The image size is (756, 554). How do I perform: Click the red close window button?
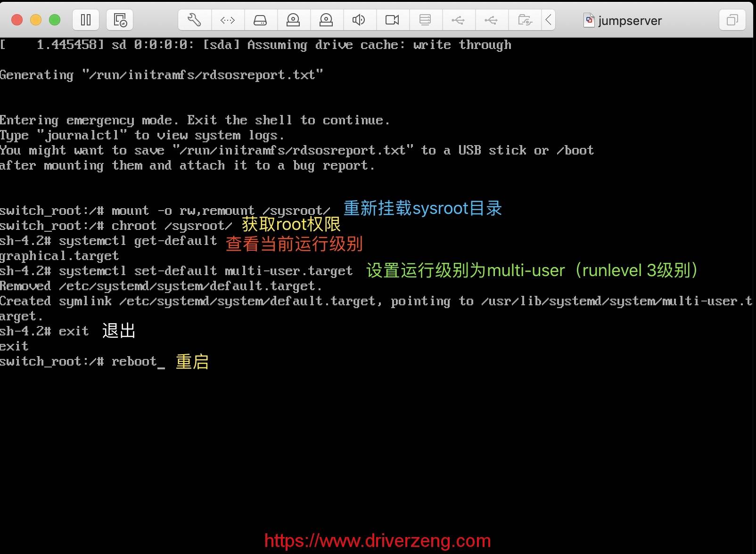coord(17,20)
